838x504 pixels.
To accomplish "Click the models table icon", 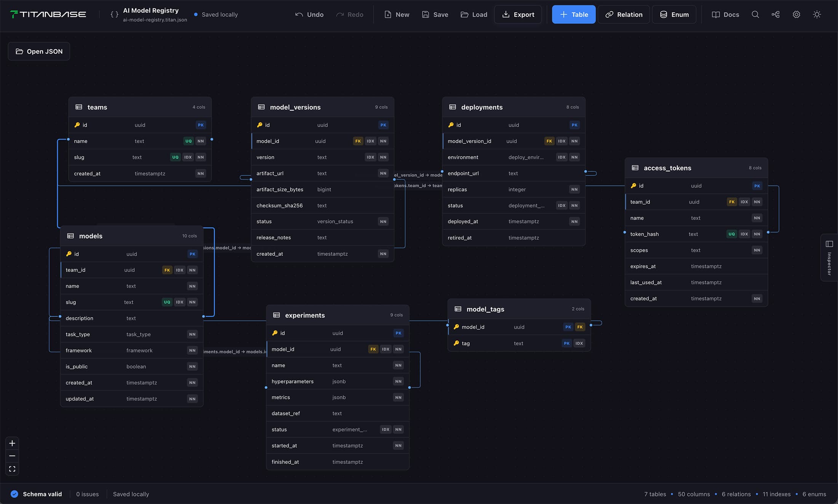I will [70, 236].
